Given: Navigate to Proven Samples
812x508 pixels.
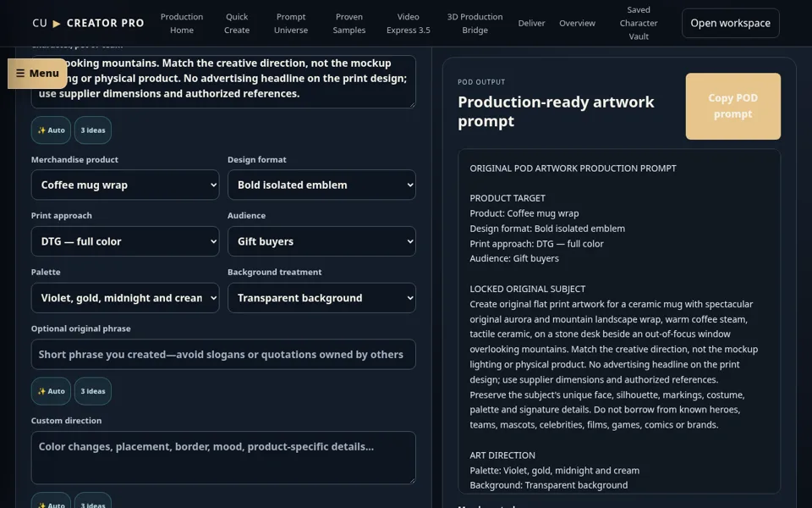Looking at the screenshot, I should tap(349, 24).
